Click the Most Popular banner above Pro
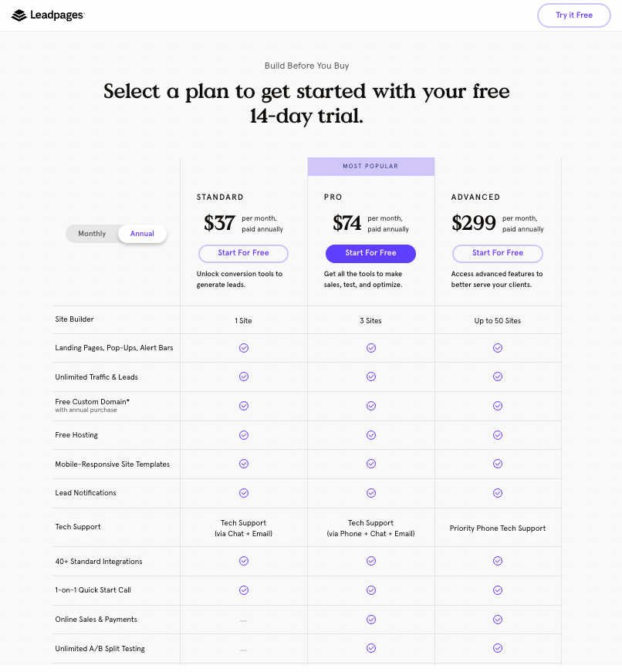Viewport: 622px width, 672px height. (x=370, y=167)
